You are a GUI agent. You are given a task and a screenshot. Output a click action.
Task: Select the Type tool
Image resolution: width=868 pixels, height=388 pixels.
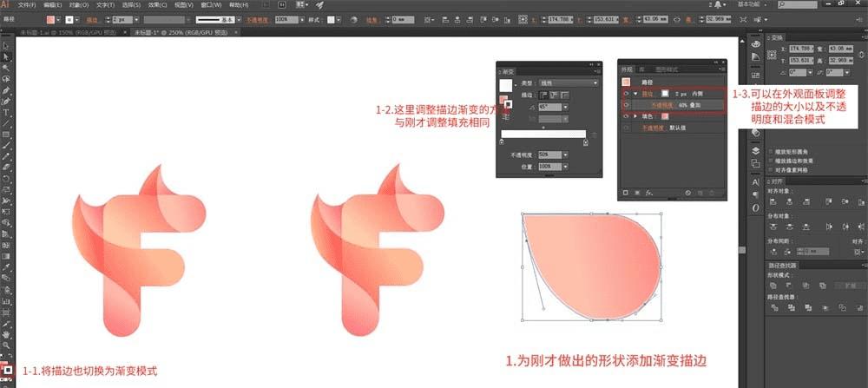(x=6, y=112)
